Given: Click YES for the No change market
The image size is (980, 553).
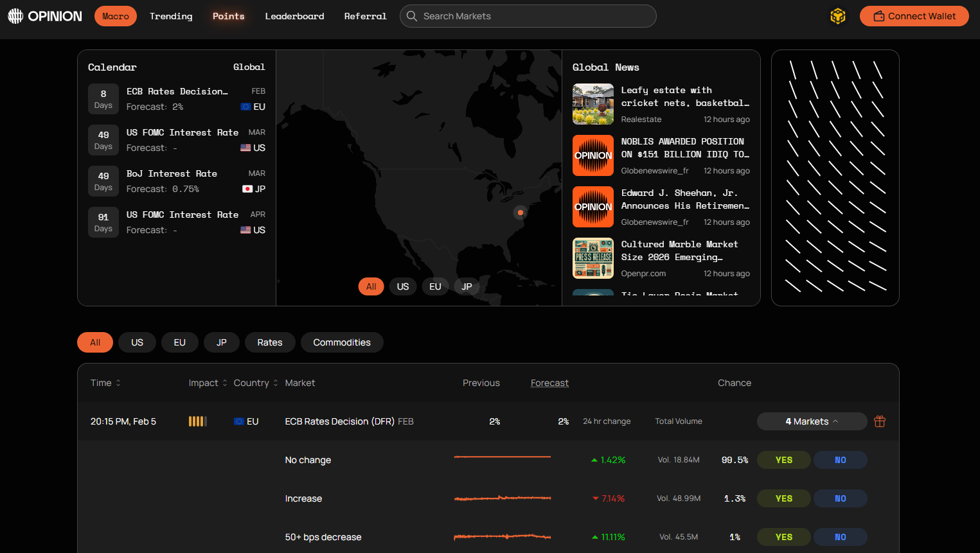Looking at the screenshot, I should 783,460.
